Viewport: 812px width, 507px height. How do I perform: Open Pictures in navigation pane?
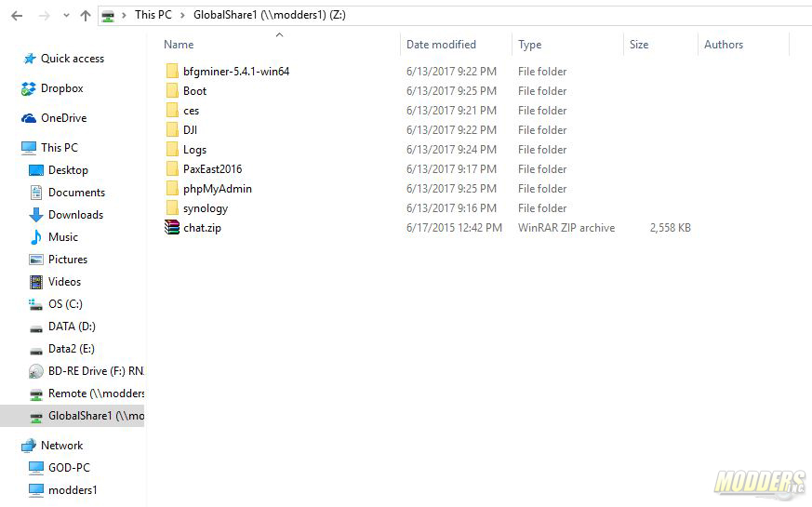click(68, 259)
